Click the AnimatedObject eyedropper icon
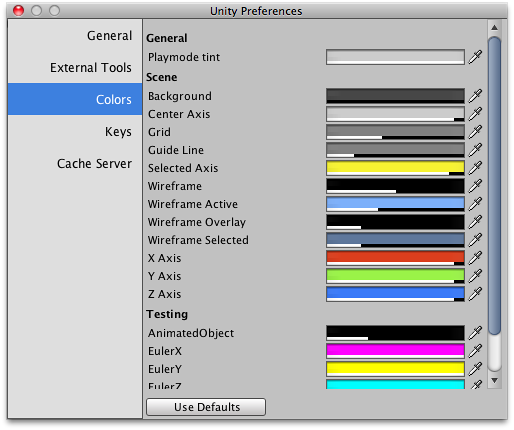 (475, 333)
